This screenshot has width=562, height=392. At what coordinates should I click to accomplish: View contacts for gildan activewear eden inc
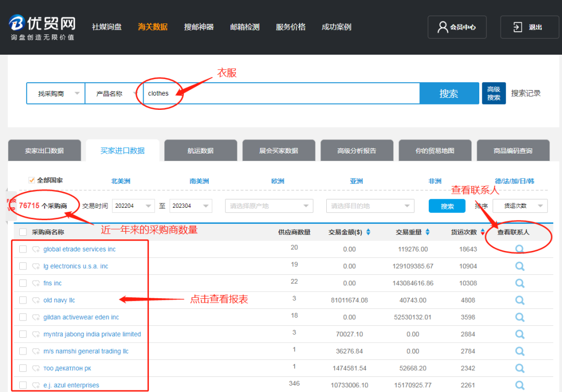(x=519, y=317)
